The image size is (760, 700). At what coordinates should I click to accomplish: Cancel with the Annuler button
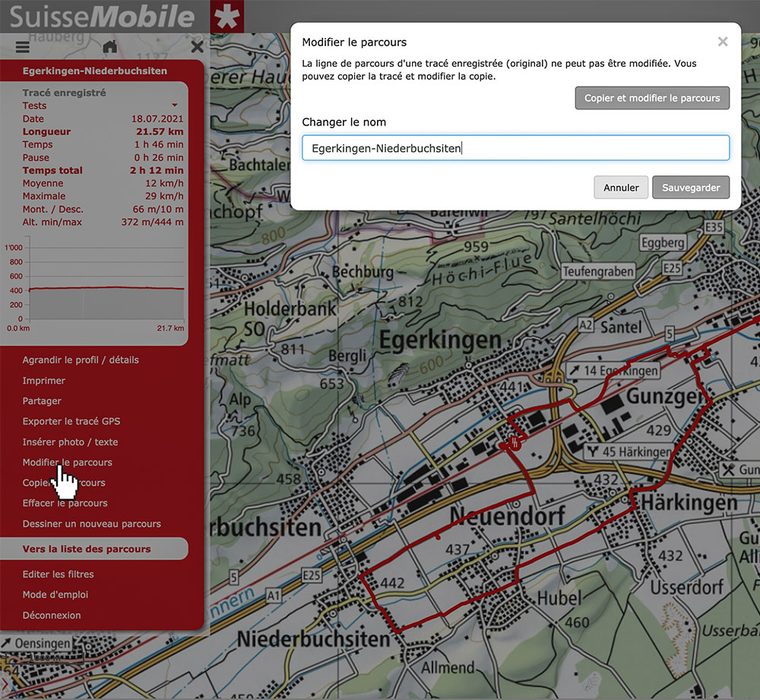(x=621, y=188)
